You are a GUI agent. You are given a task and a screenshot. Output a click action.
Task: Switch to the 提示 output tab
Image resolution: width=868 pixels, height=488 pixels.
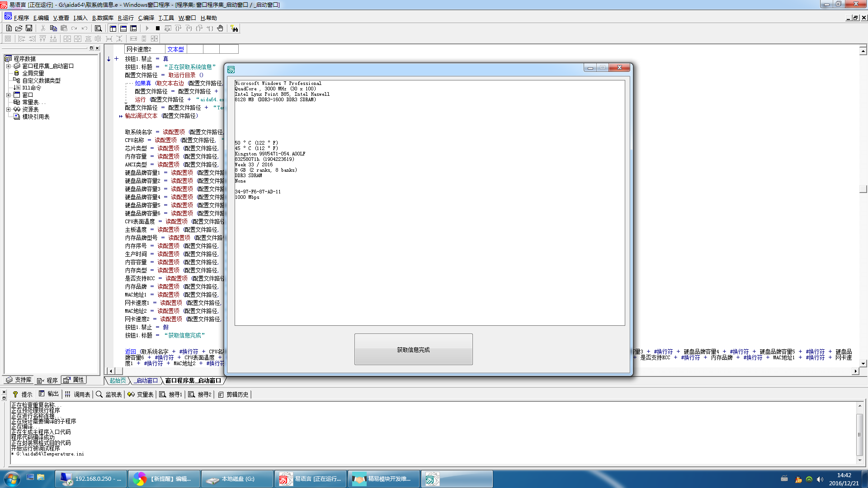pos(23,394)
